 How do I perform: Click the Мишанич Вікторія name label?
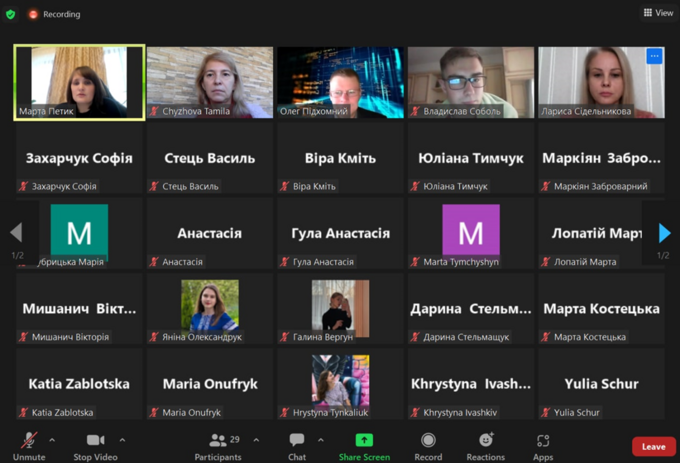click(70, 337)
